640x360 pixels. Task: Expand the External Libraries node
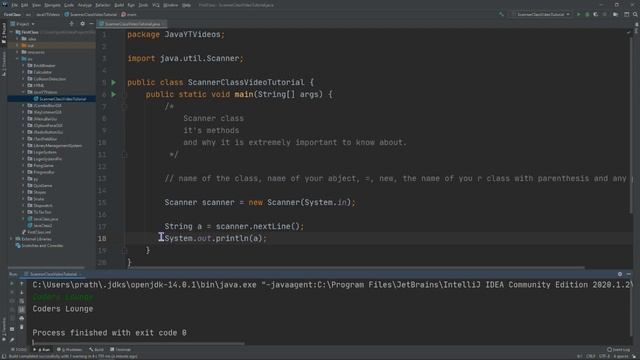tap(11, 239)
